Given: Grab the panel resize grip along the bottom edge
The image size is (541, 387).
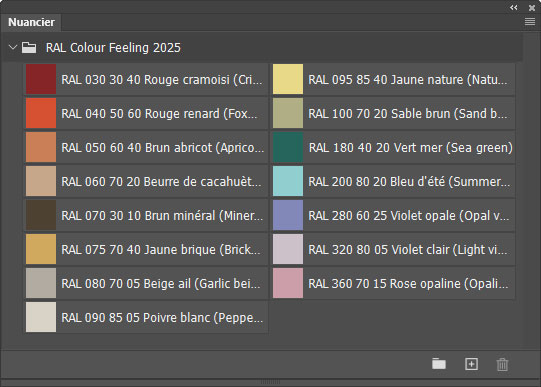Looking at the screenshot, I should point(270,382).
